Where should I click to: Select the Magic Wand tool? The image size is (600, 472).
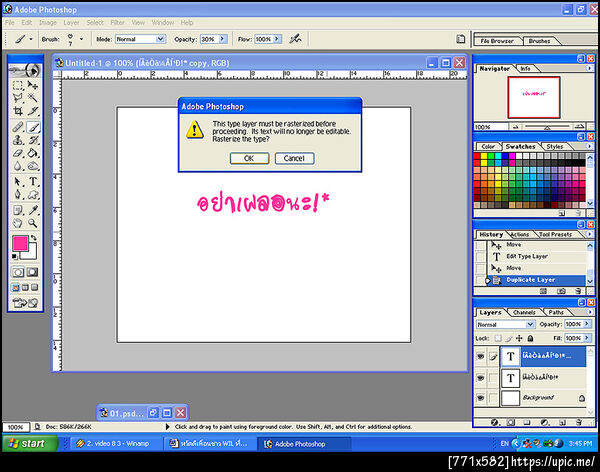click(33, 98)
